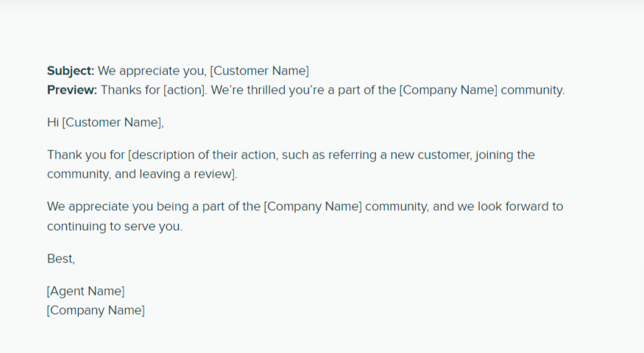
Task: Click 'Thank you for' at the start of the paragraph
Action: 86,155
